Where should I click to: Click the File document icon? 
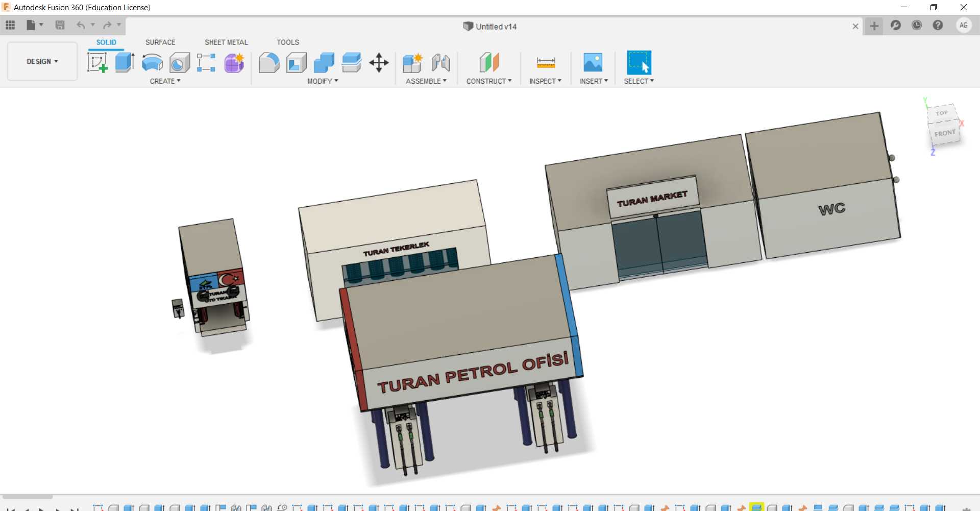[31, 25]
